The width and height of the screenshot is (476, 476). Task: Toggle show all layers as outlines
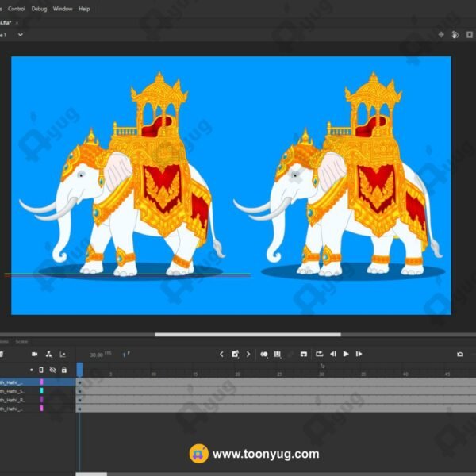coord(41,370)
